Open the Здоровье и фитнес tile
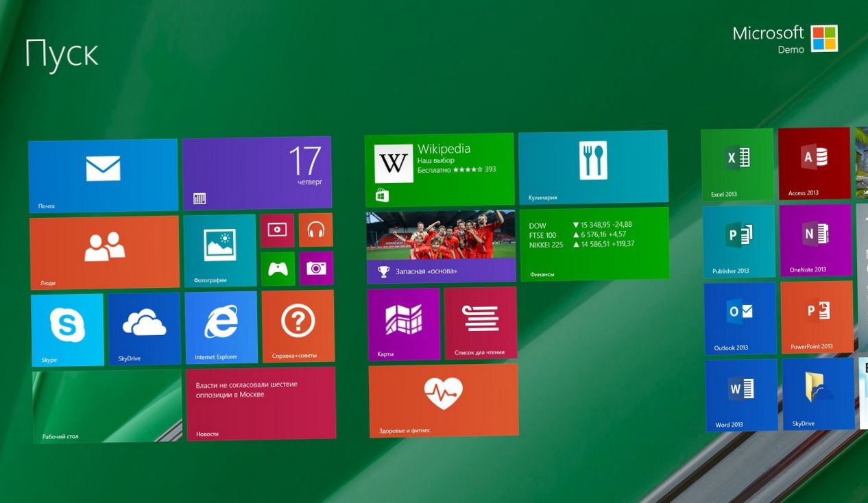 tap(443, 400)
